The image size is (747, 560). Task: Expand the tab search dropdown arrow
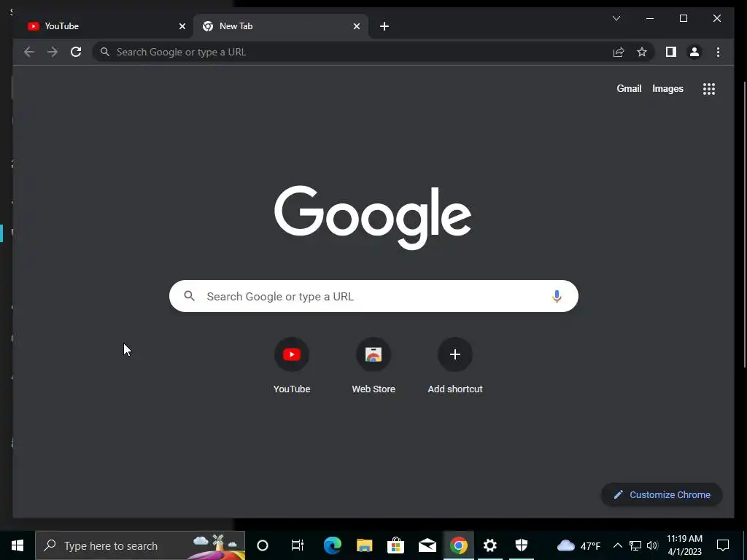(x=616, y=18)
